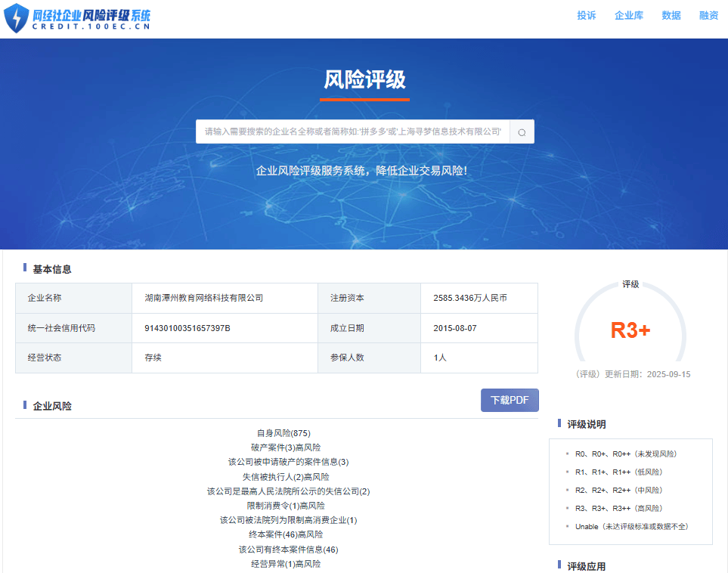Click 限制消费令(1)高风险 item

pyautogui.click(x=286, y=506)
